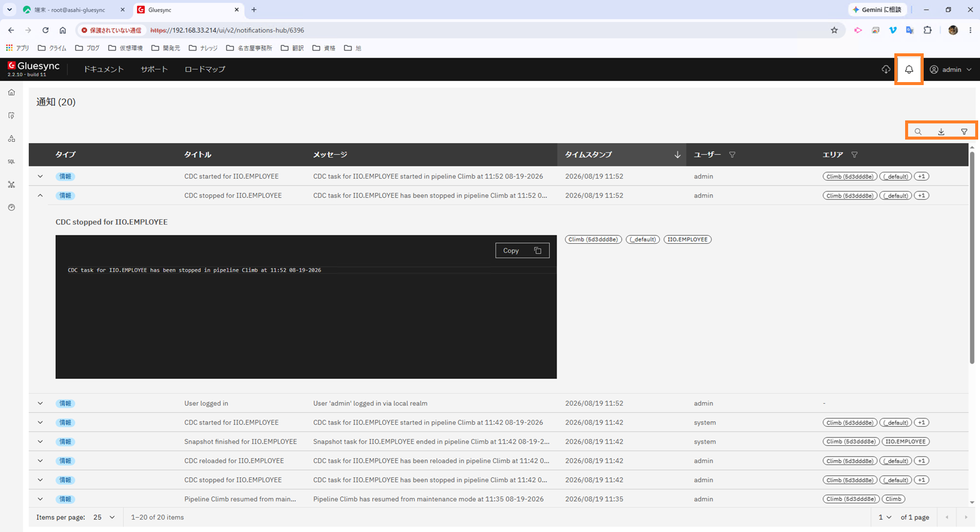Open the サポート menu

(154, 69)
